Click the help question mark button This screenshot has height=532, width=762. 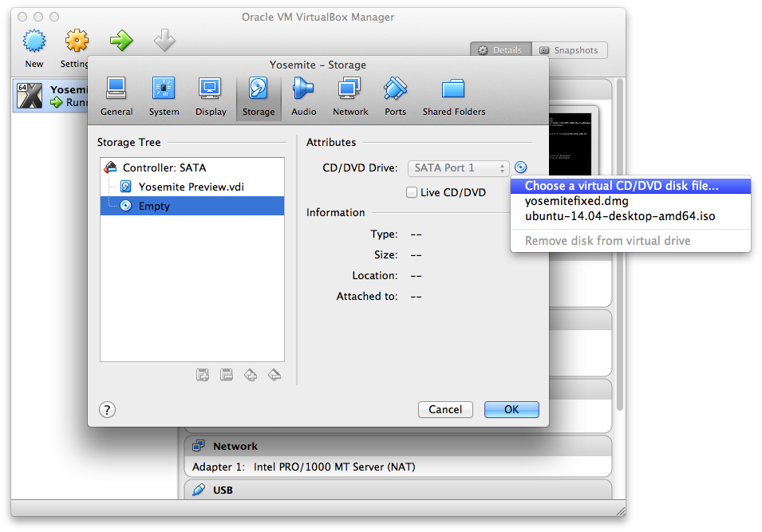pos(108,409)
